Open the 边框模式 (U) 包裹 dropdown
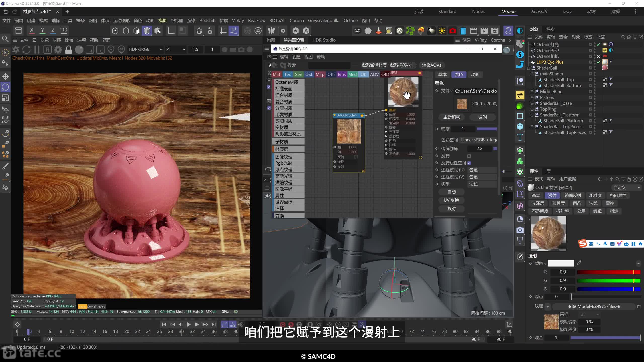This screenshot has height=362, width=644. coord(482,170)
